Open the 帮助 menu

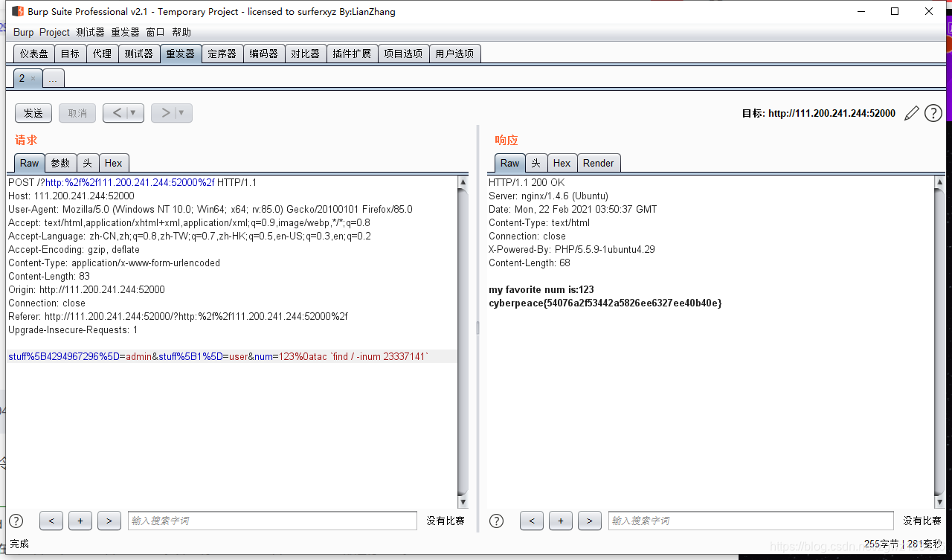(181, 32)
